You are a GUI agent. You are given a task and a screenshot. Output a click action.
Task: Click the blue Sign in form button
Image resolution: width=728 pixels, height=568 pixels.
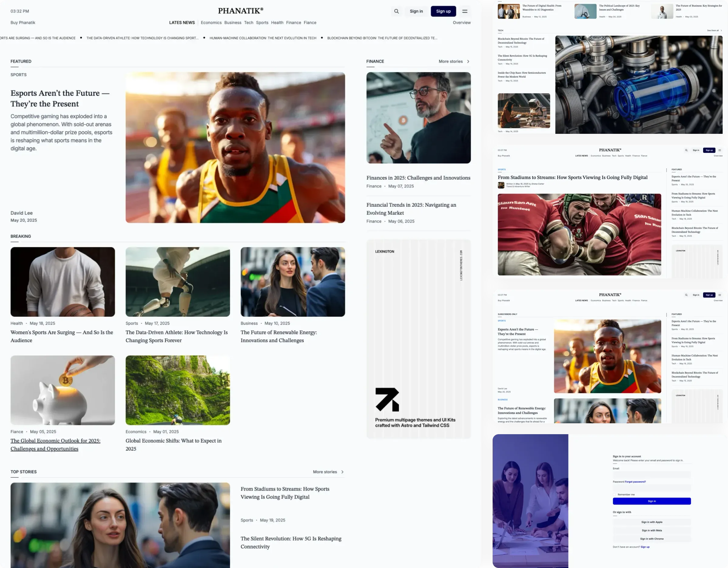(652, 501)
